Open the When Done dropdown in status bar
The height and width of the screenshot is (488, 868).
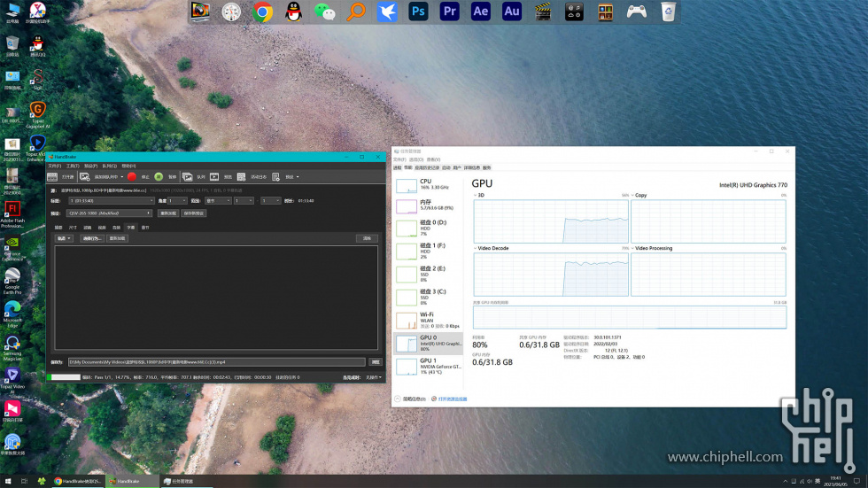374,377
